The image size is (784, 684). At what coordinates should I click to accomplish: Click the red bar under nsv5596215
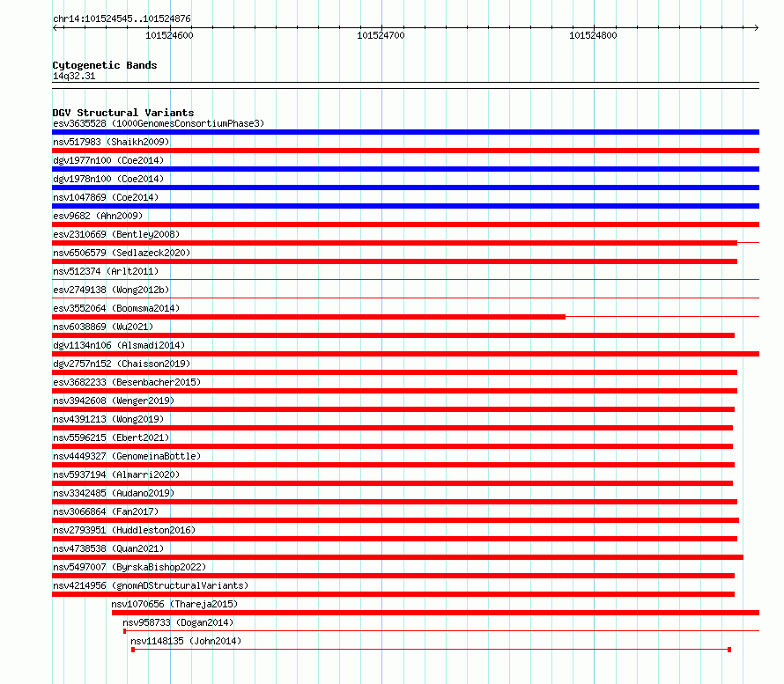393,446
